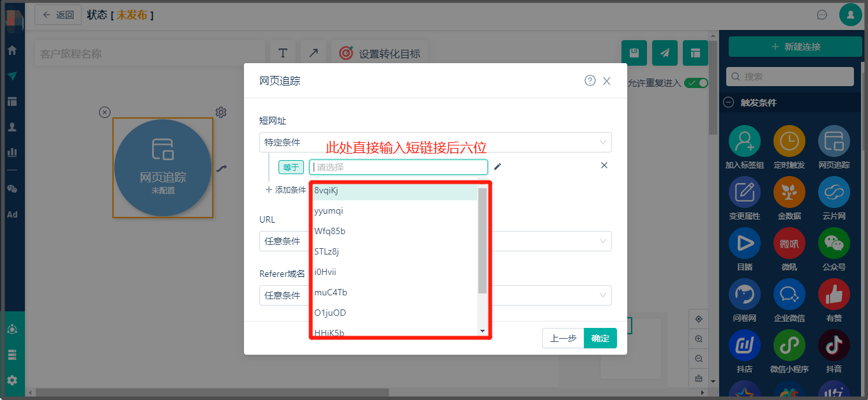Click the help question mark in the dialog
Viewport: 868px width, 400px height.
click(590, 80)
